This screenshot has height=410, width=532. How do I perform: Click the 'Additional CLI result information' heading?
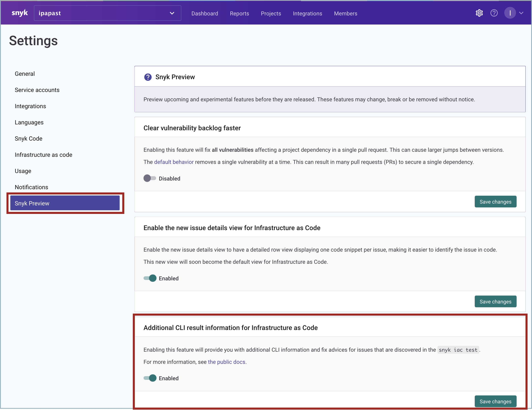click(230, 328)
